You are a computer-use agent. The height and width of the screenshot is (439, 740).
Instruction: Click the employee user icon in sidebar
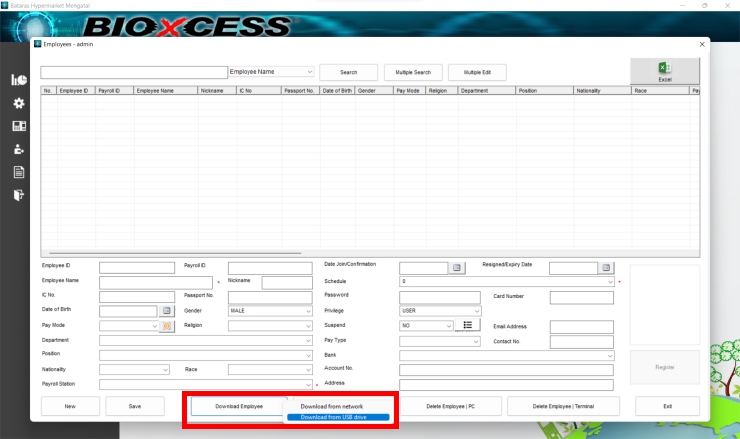tap(18, 149)
